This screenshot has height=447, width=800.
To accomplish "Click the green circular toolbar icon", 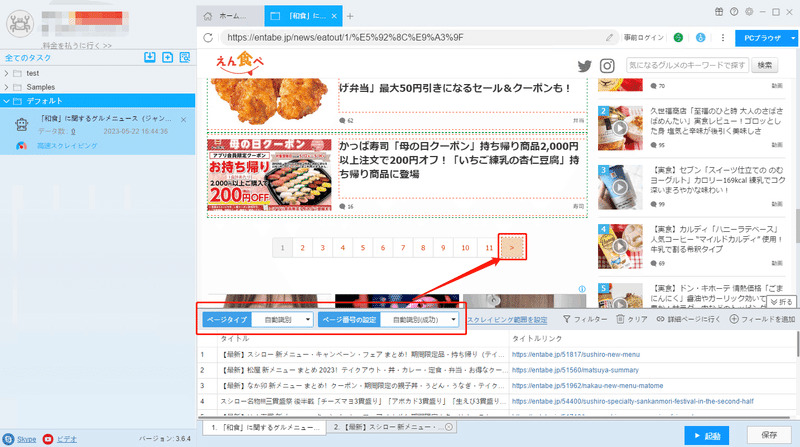I will tap(678, 38).
